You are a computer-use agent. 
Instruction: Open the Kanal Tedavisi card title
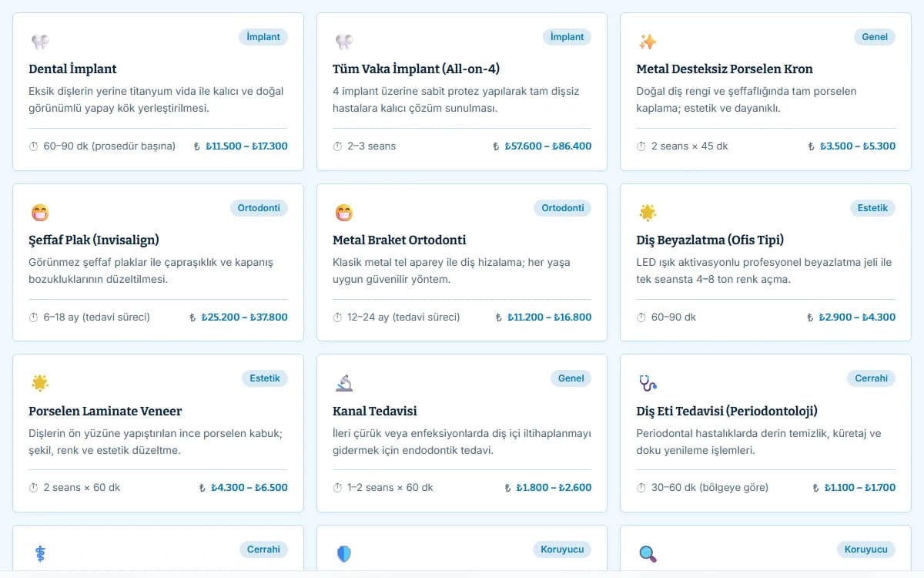(375, 411)
